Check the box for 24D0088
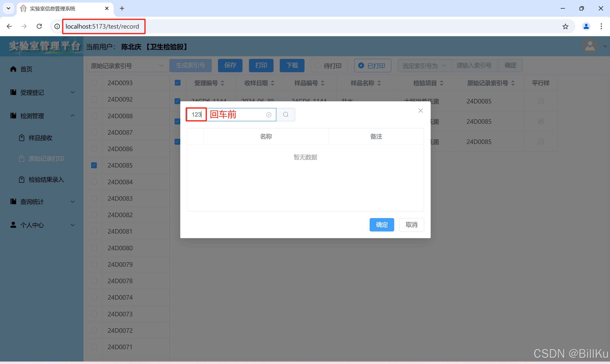 (x=94, y=116)
